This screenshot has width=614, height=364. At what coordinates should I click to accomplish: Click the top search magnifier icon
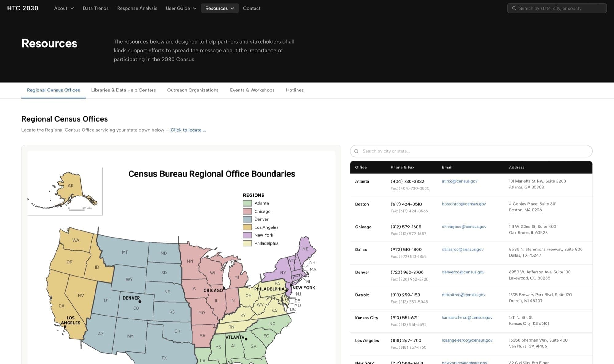point(514,8)
